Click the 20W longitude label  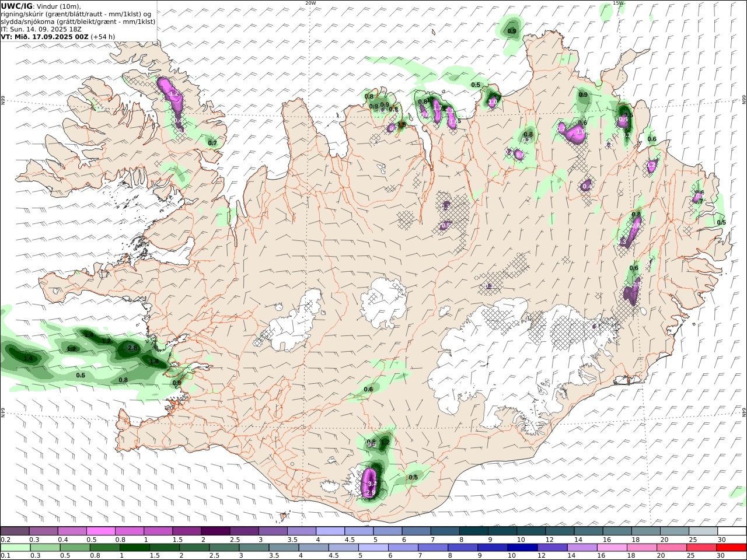(x=310, y=3)
